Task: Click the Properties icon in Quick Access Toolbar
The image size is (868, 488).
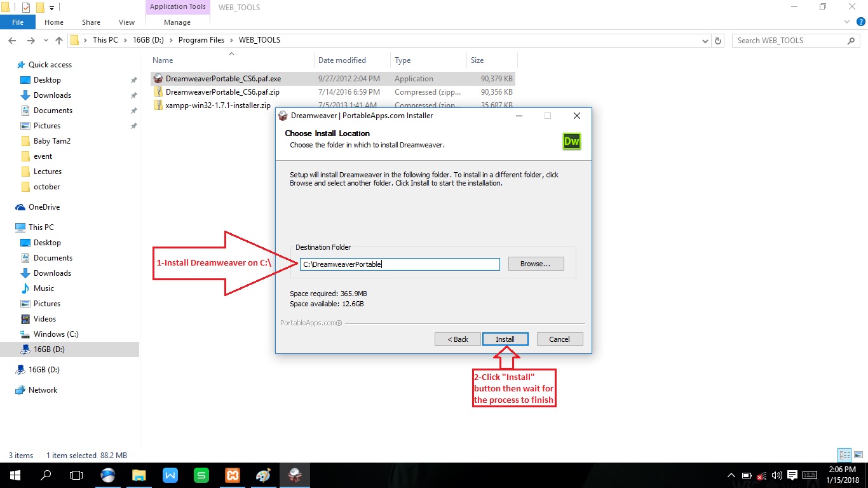Action: [25, 8]
